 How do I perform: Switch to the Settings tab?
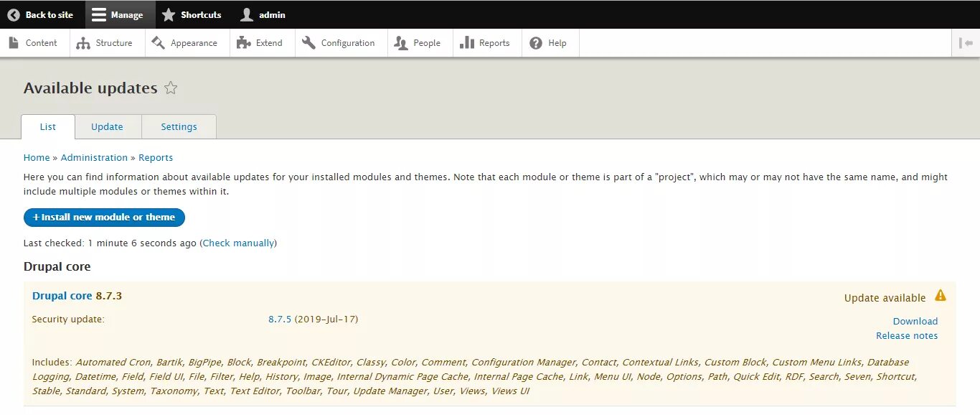(x=179, y=127)
